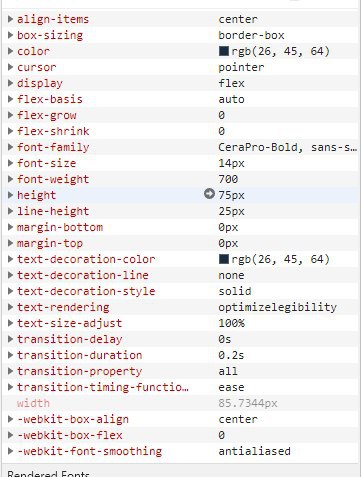
Task: Expand the flex-shrink property
Action: tap(10, 131)
